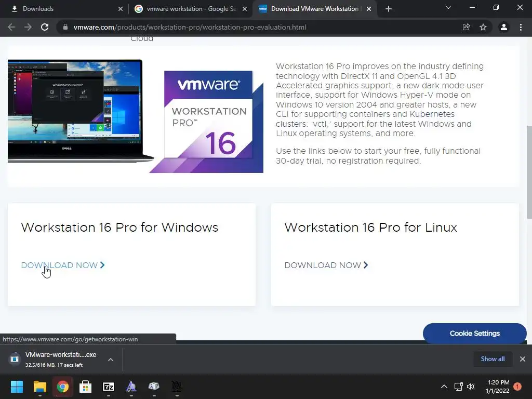Viewport: 532px width, 399px height.
Task: Open the tab search dropdown arrow
Action: pyautogui.click(x=448, y=7)
